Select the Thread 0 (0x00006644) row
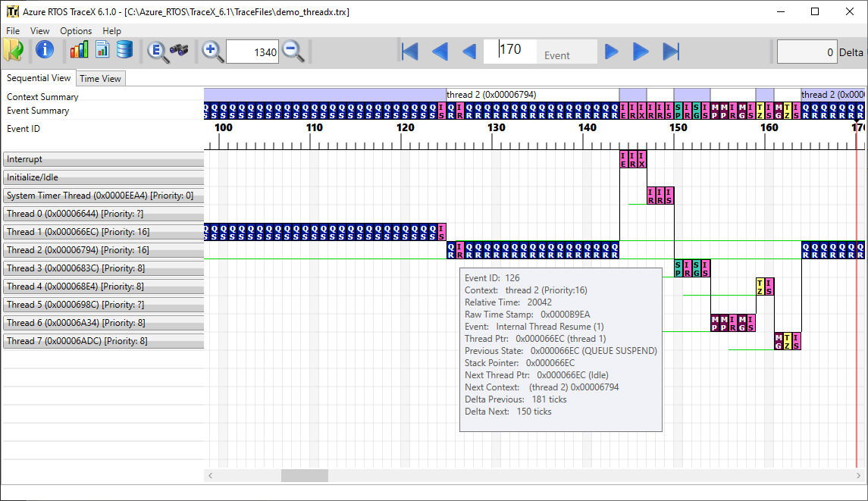This screenshot has height=501, width=868. point(104,214)
